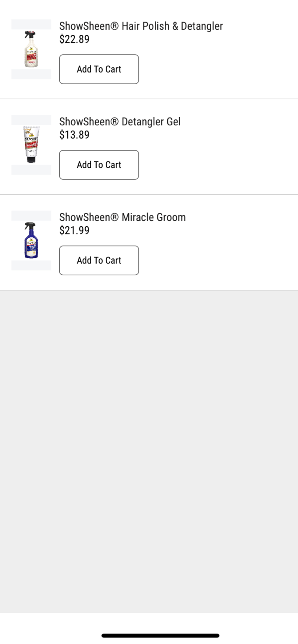This screenshot has width=298, height=644.
Task: Click the placeholder bar below Miracle Groom image
Action: coord(31,265)
